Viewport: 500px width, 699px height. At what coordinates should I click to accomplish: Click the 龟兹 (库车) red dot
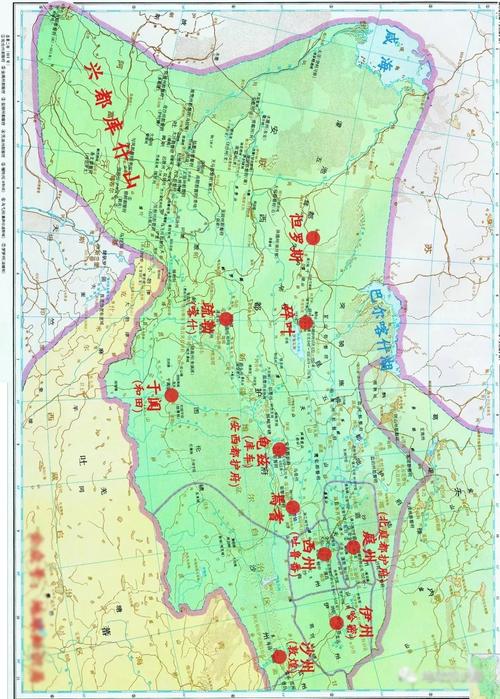click(279, 449)
